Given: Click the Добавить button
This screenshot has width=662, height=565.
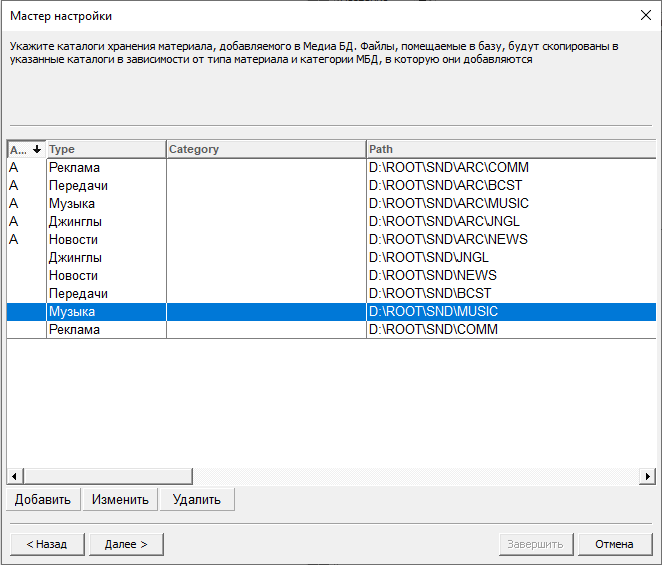Looking at the screenshot, I should point(42,499).
